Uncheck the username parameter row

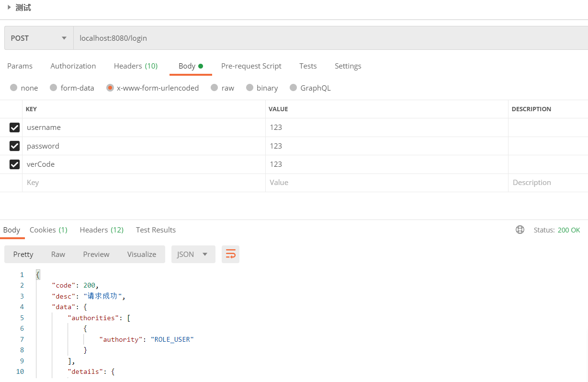pos(14,127)
